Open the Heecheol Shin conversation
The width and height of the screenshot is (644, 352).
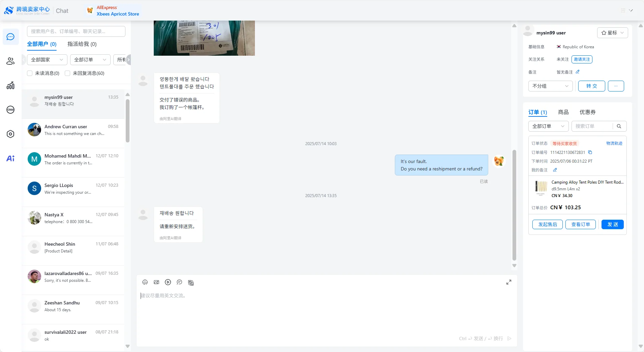tap(73, 251)
